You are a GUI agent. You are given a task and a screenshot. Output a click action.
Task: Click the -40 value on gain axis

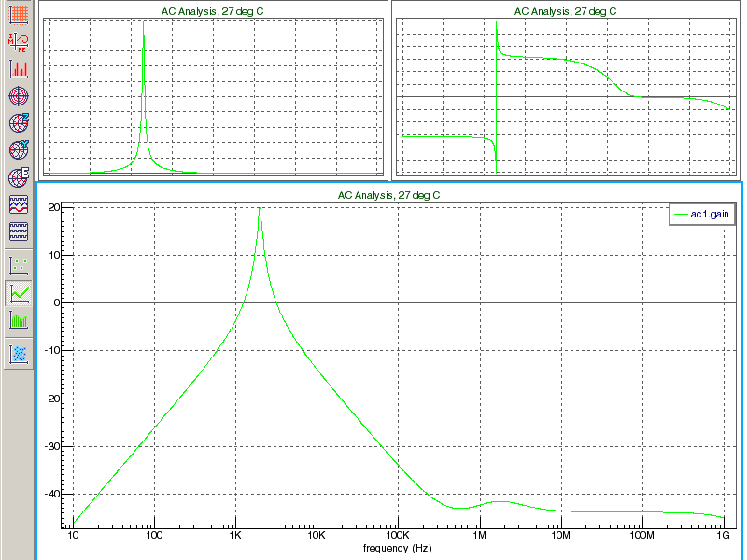(x=52, y=494)
